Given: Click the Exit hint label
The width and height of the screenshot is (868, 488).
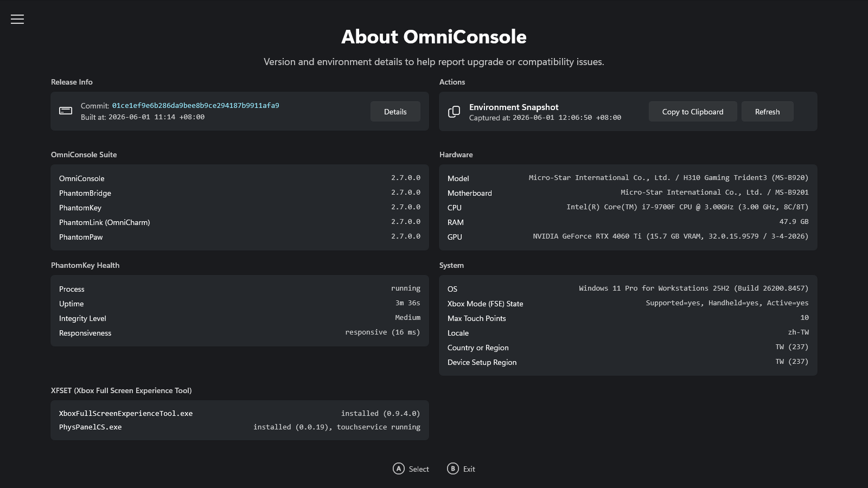Looking at the screenshot, I should (469, 469).
